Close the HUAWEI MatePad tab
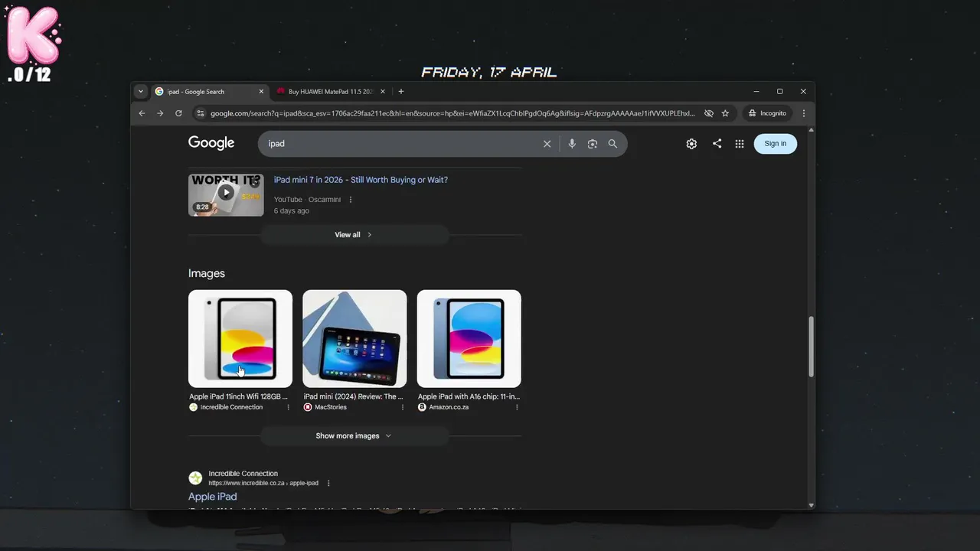 [x=383, y=92]
